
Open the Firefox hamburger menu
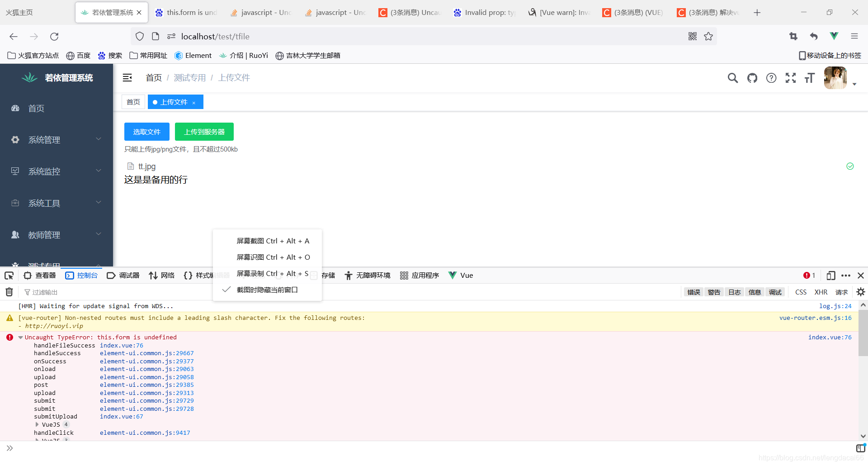point(854,36)
